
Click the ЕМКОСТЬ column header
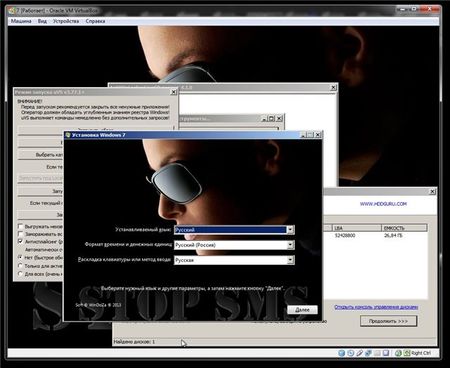[x=404, y=228]
